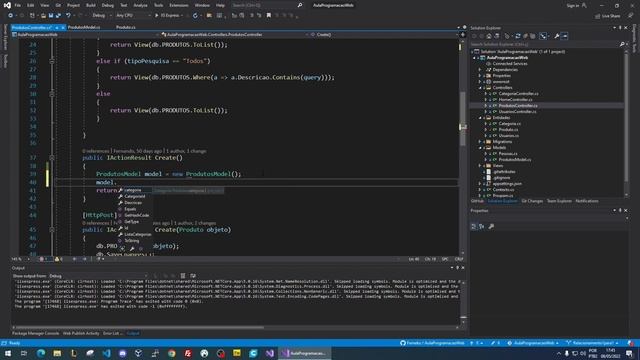Click the Solution Explorer search magnifier icon
The width and height of the screenshot is (640, 360).
pyautogui.click(x=622, y=44)
